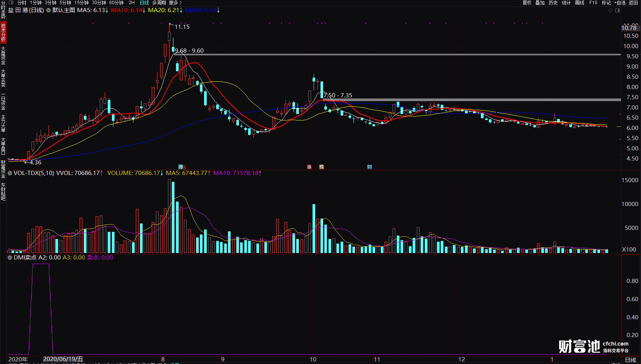
Task: Open the 财富资金 sidebar tab
Action: (3, 169)
